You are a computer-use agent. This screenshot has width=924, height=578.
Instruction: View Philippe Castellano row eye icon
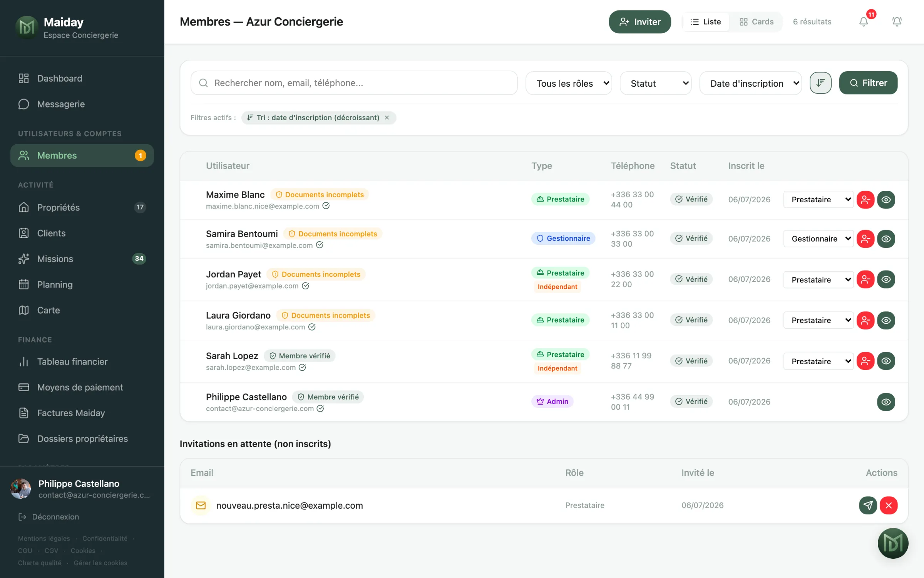coord(886,402)
